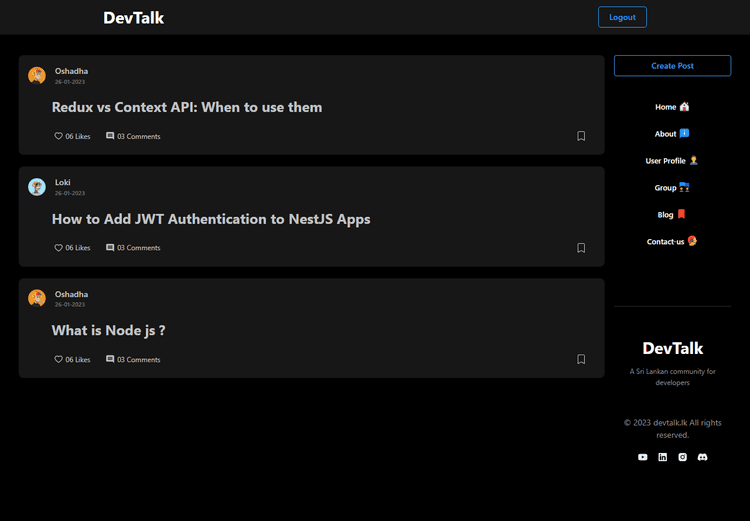
Task: Click the DevTalk title in sidebar footer
Action: 673,348
